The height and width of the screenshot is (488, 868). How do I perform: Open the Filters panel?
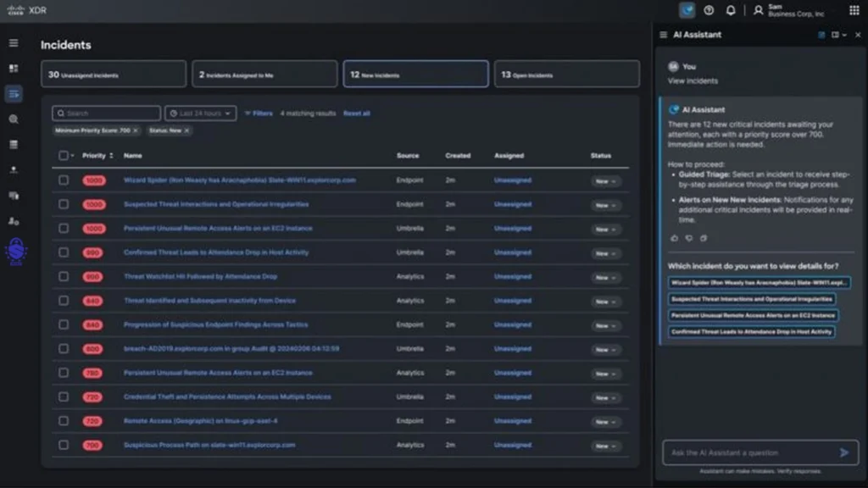(259, 114)
